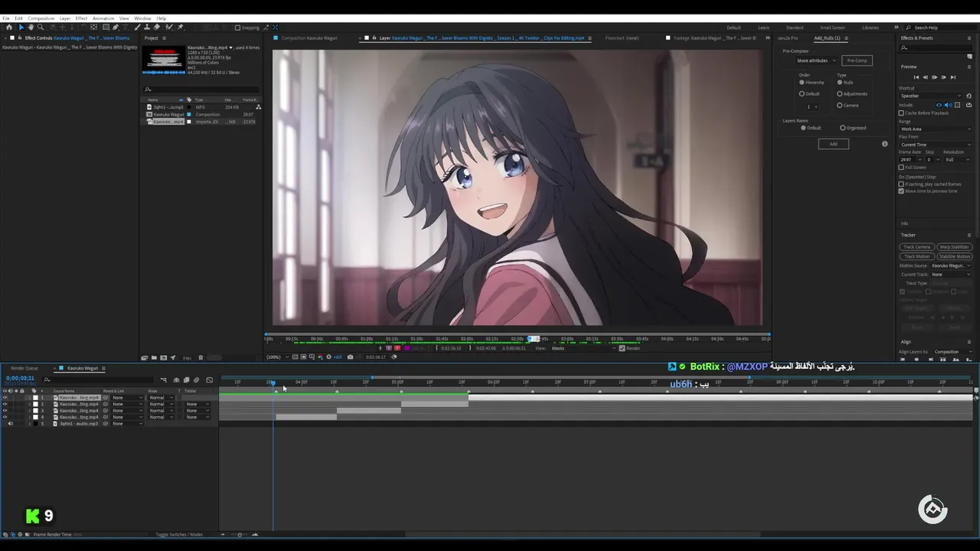The image size is (980, 551).
Task: Toggle include overlays icon in Preview panel
Action: pos(957,105)
